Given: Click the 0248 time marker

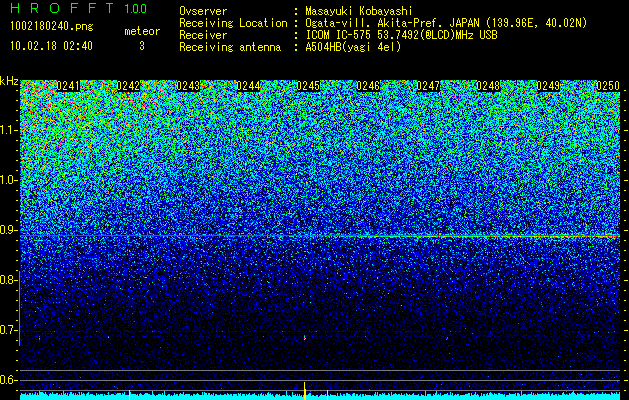Looking at the screenshot, I should coord(488,86).
